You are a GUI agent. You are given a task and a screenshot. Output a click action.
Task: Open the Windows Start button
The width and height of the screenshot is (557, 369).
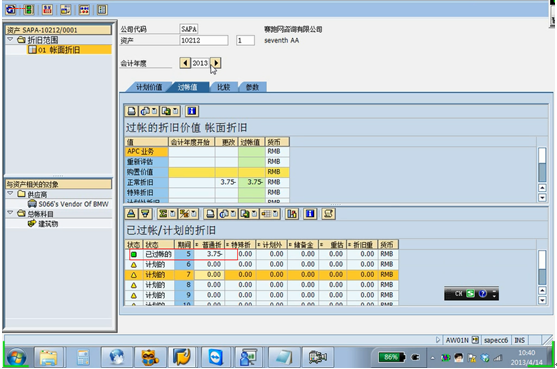pyautogui.click(x=16, y=357)
